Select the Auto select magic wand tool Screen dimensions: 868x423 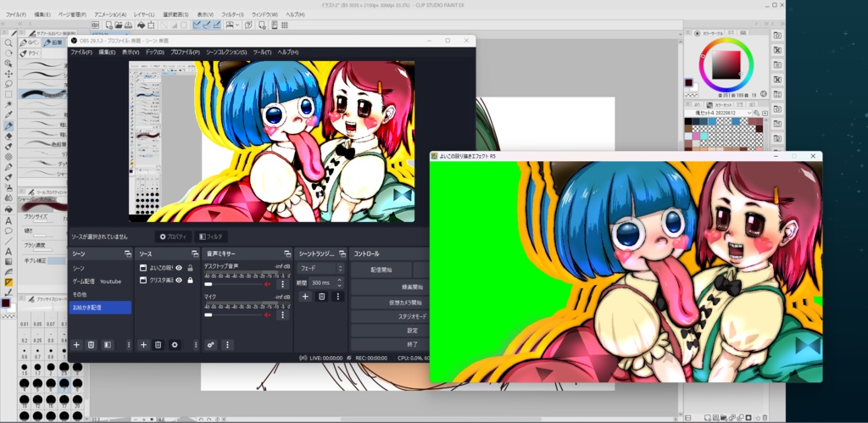point(8,104)
